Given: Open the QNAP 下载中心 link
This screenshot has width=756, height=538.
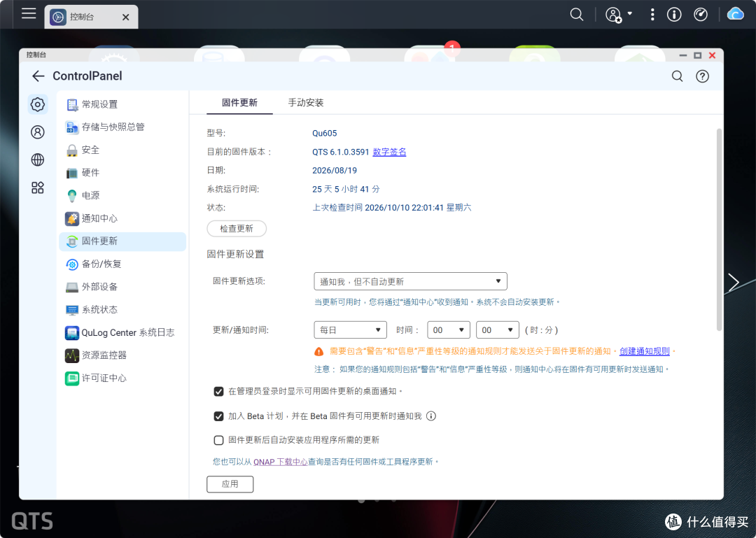Looking at the screenshot, I should click(x=281, y=462).
